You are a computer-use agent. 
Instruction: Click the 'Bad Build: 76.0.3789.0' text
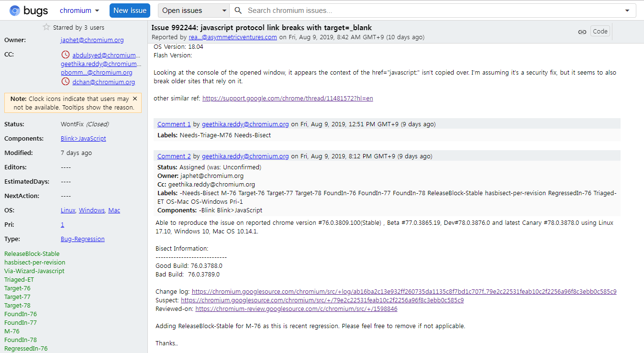pyautogui.click(x=188, y=275)
